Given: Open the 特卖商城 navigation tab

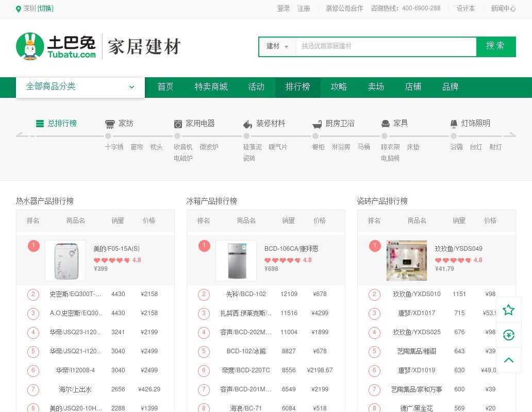Looking at the screenshot, I should 211,87.
